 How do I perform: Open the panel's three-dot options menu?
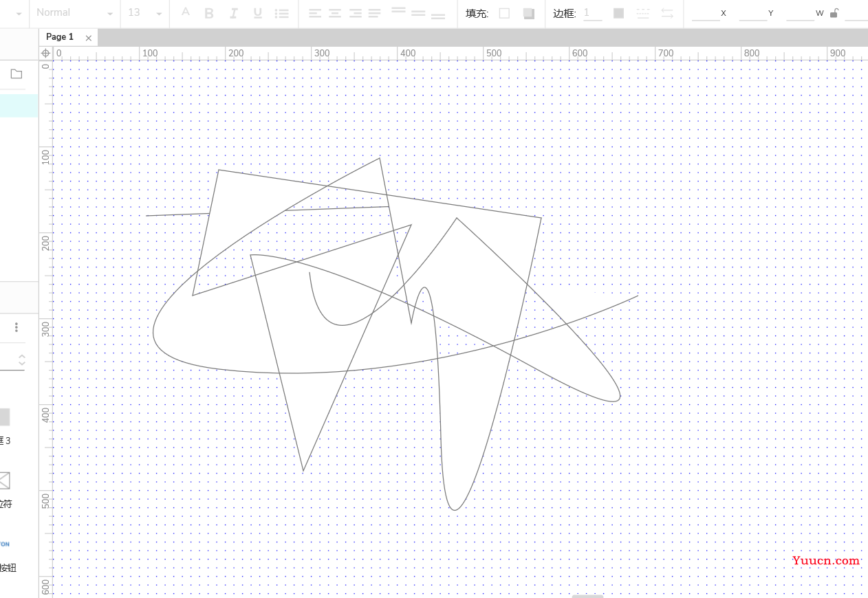(17, 327)
